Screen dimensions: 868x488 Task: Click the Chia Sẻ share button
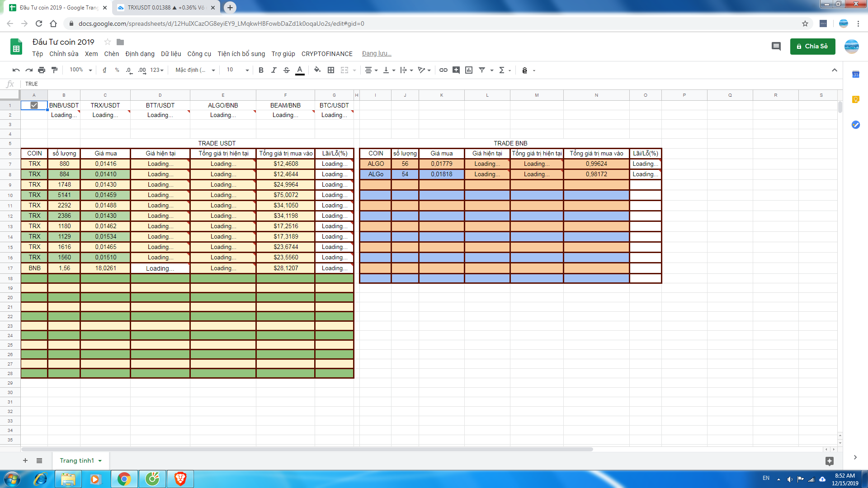coord(812,46)
